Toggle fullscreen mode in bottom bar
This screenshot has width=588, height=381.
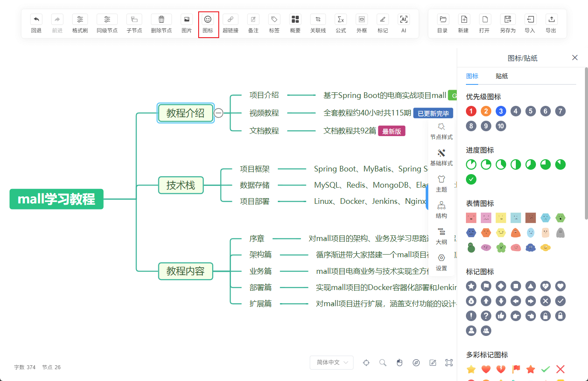[449, 363]
